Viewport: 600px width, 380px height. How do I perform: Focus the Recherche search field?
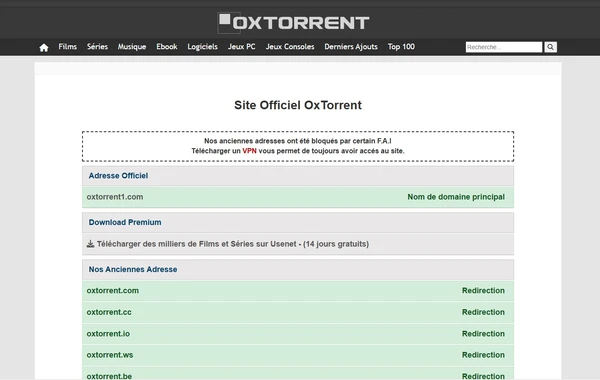(x=504, y=47)
